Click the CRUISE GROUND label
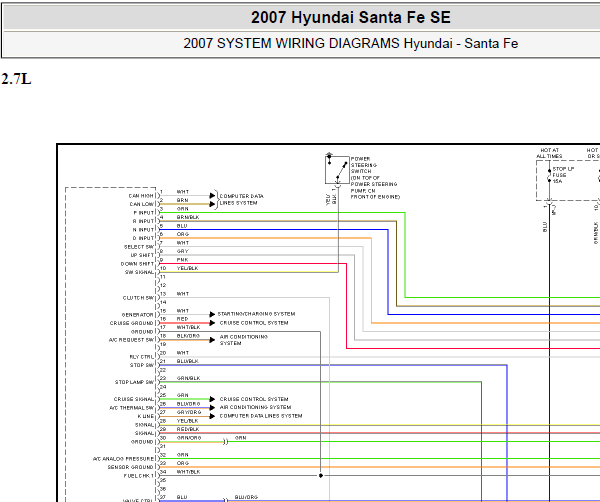The height and width of the screenshot is (502, 600). pyautogui.click(x=132, y=323)
